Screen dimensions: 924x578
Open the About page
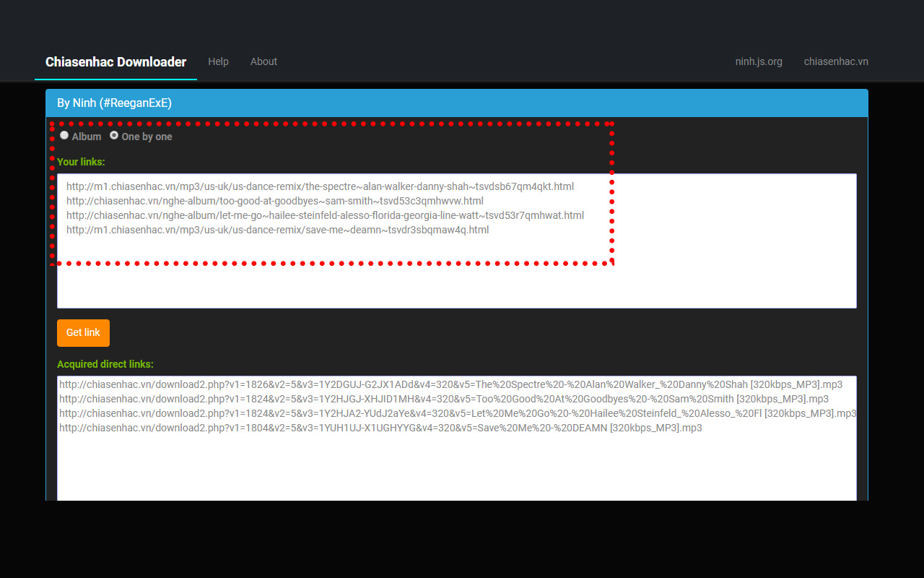click(x=263, y=61)
